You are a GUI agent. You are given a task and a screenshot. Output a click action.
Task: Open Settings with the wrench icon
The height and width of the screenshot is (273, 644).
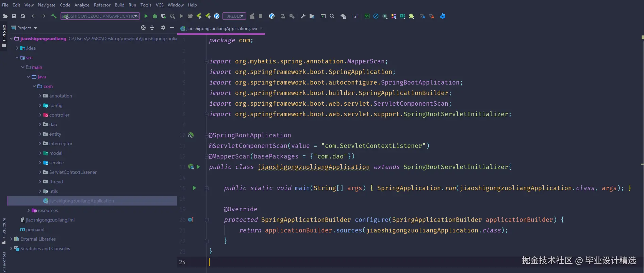click(x=303, y=16)
